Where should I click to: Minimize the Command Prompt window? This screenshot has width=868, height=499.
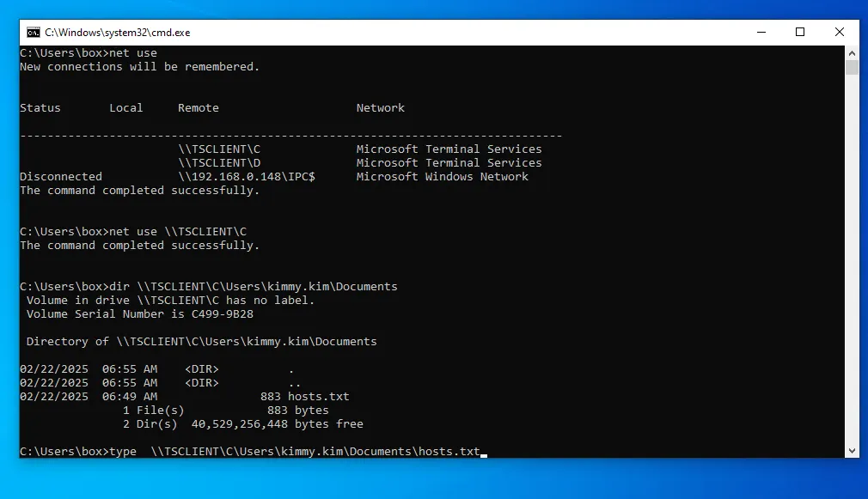[x=761, y=33]
